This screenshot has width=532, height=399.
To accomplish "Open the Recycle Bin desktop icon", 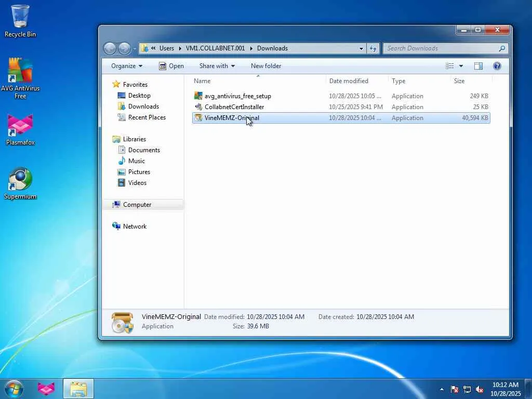I will pos(20,21).
